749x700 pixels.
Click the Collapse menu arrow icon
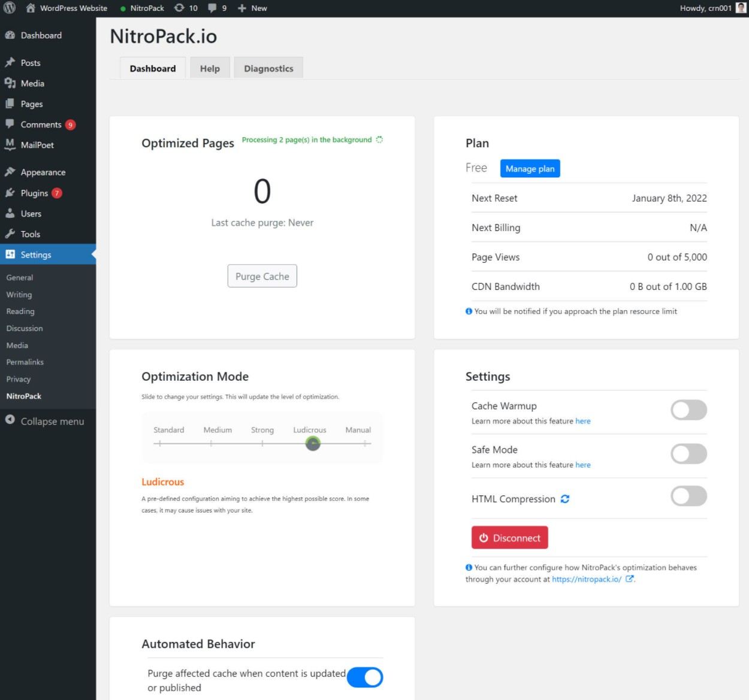pos(10,420)
